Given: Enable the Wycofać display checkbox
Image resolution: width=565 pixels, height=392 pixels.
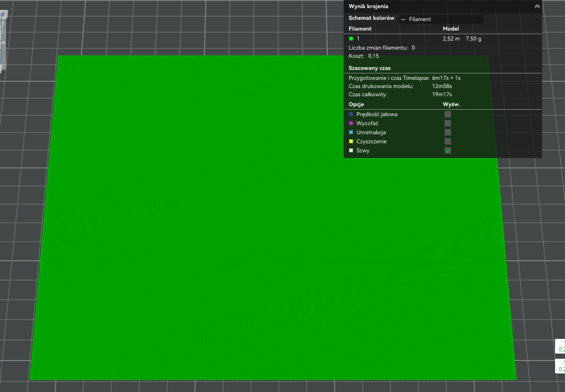Looking at the screenshot, I should (448, 123).
